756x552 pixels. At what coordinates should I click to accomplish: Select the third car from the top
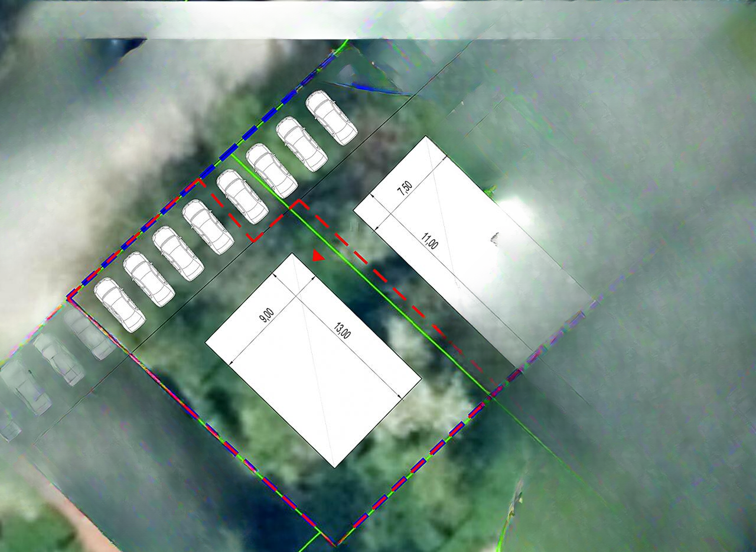click(272, 171)
